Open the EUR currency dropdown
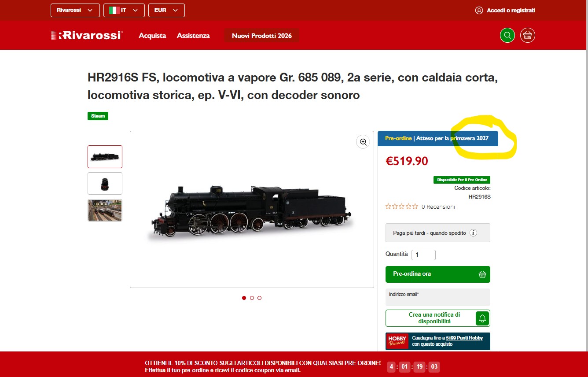Screen dimensions: 588x377 pos(166,10)
